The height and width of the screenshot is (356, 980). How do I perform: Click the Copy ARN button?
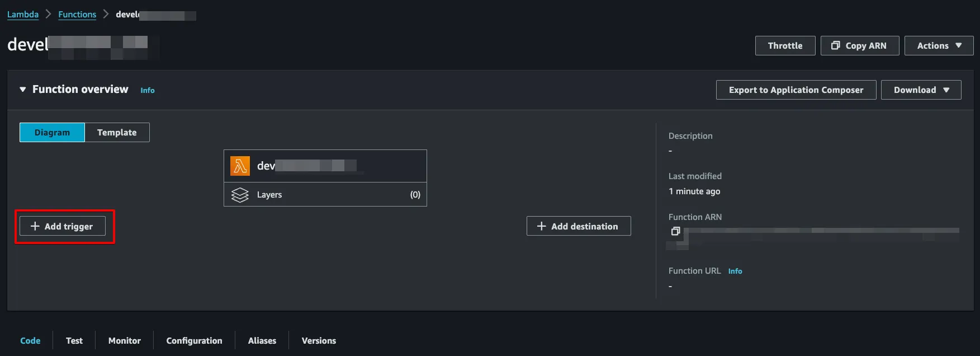coord(859,46)
